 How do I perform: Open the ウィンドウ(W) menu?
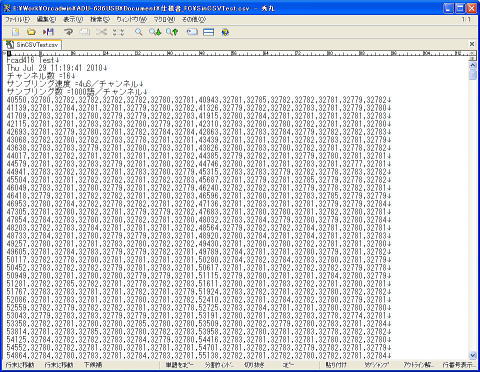point(131,20)
